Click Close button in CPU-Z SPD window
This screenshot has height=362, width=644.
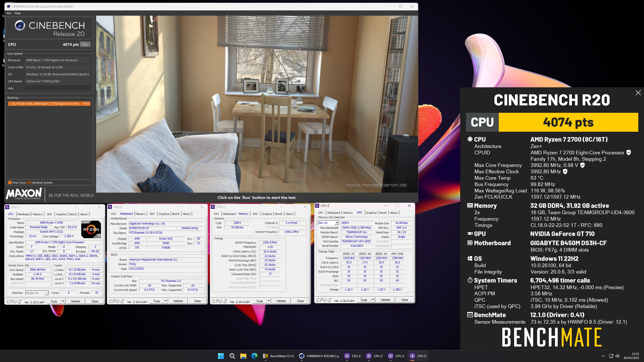(x=405, y=300)
